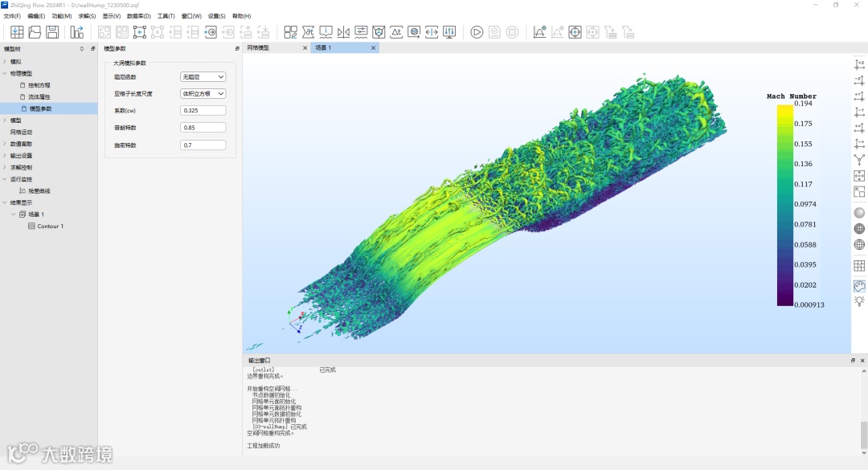868x470 pixels.
Task: Click the run solver play button
Action: click(x=477, y=32)
